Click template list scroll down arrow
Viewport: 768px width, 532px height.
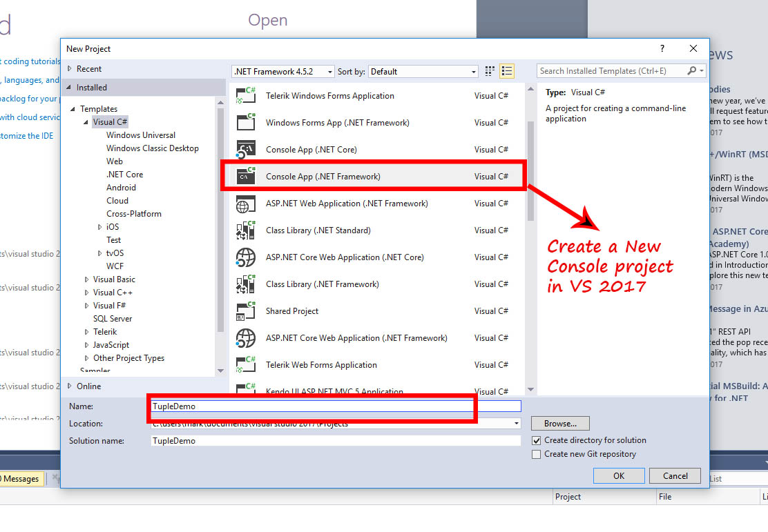[x=530, y=390]
